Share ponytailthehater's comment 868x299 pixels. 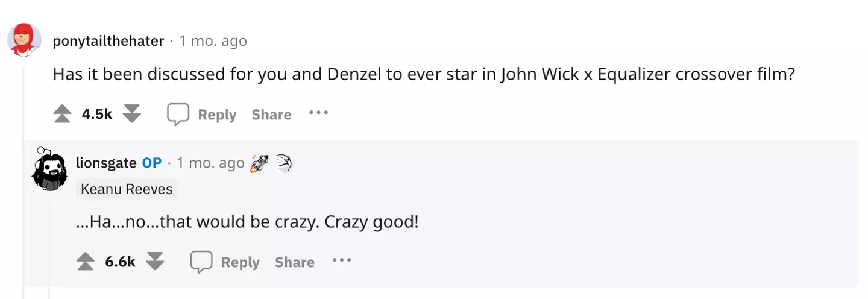tap(271, 115)
